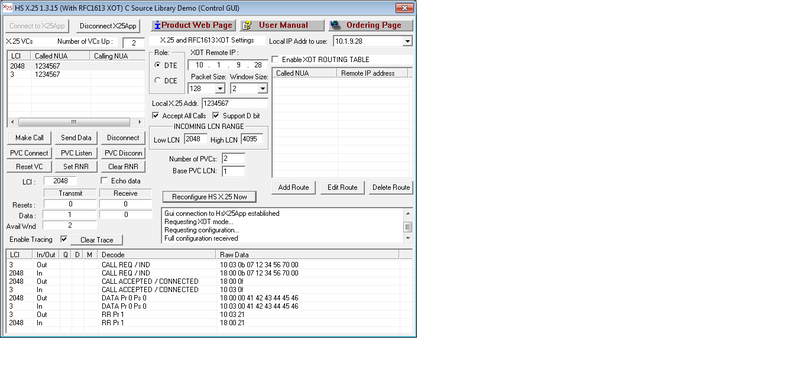
Task: Click log box scroll-down arrow
Action: pos(408,238)
